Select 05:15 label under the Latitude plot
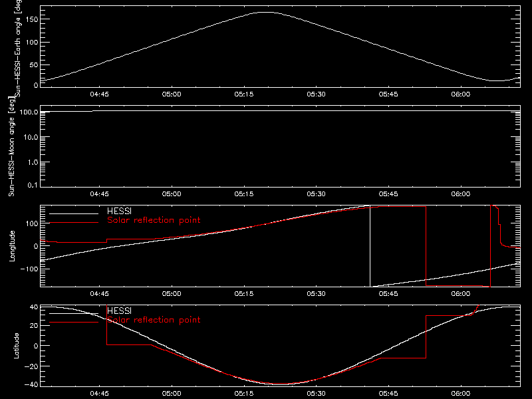532x399 pixels. click(x=244, y=394)
